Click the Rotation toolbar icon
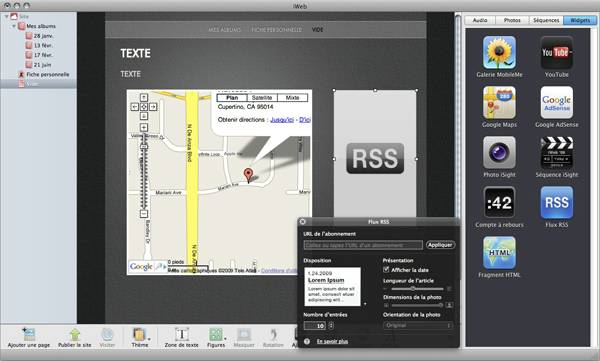 point(273,334)
